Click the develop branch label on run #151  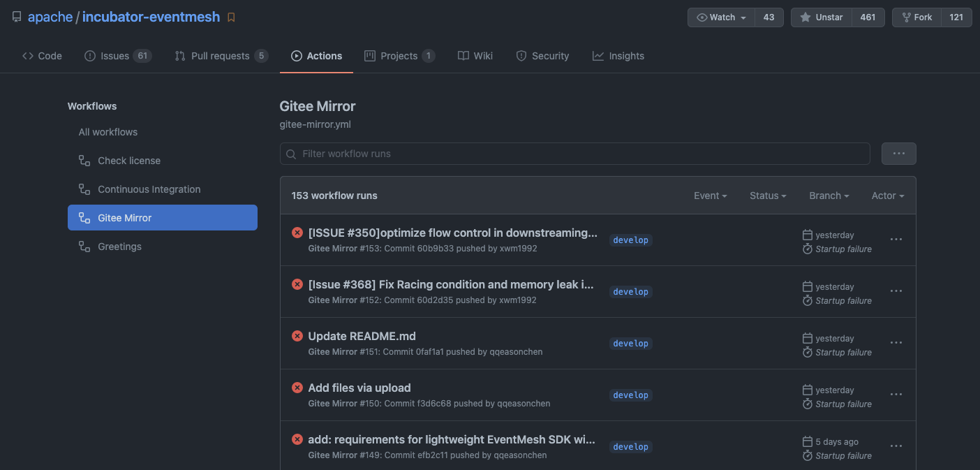(x=630, y=344)
